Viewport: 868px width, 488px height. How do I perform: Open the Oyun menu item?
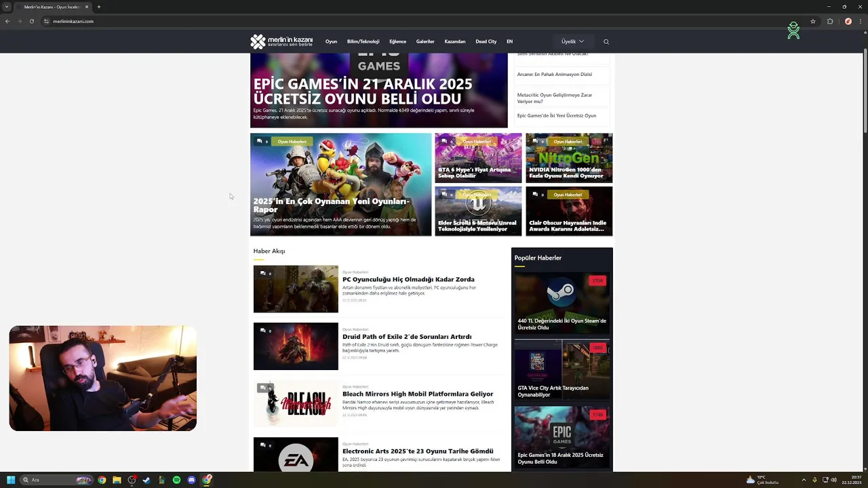(331, 41)
